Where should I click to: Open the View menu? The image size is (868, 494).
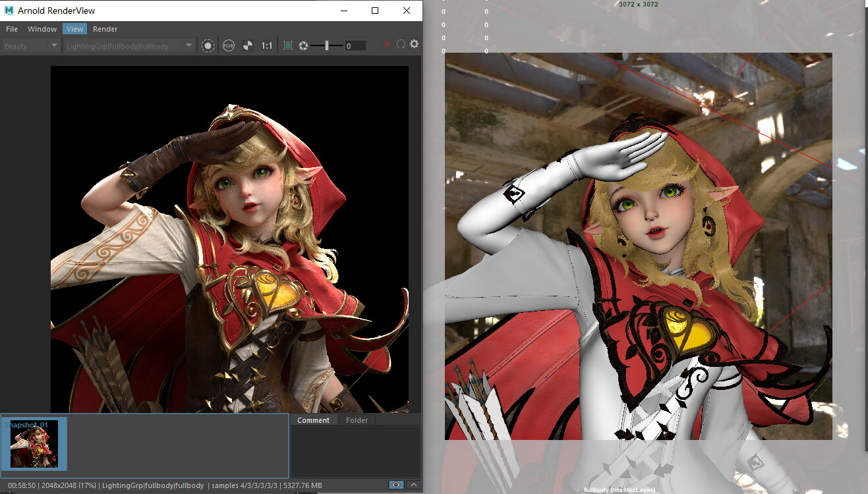[75, 29]
